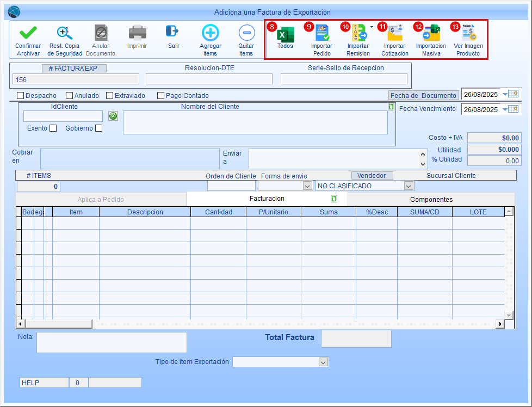
Task: Click the Importar Cotizacion icon
Action: [x=394, y=34]
